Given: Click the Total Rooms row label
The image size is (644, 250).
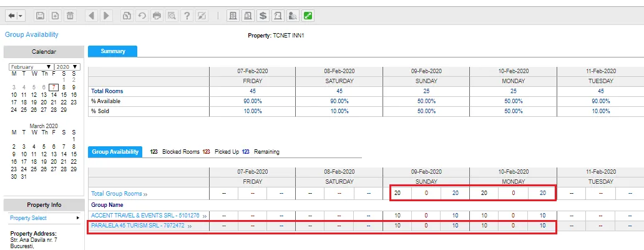Looking at the screenshot, I should click(x=107, y=91).
